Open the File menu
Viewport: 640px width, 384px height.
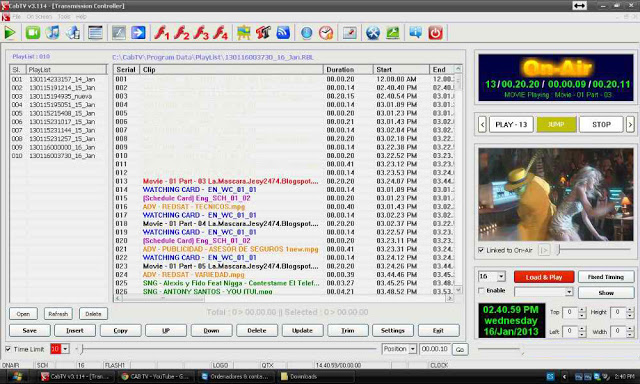pyautogui.click(x=16, y=17)
